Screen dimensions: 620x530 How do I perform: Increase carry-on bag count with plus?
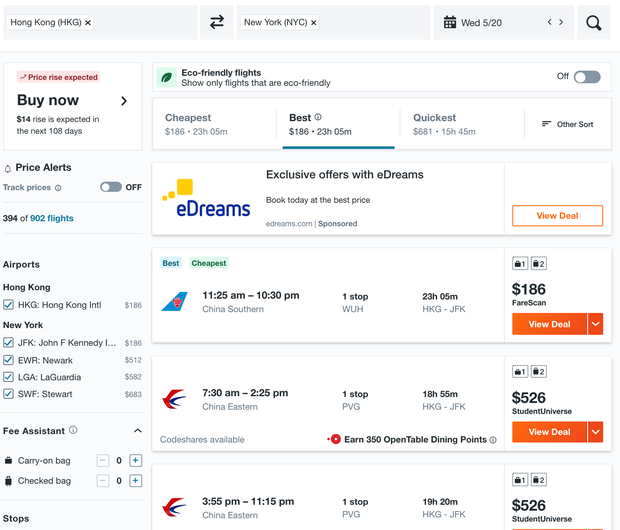coord(136,461)
